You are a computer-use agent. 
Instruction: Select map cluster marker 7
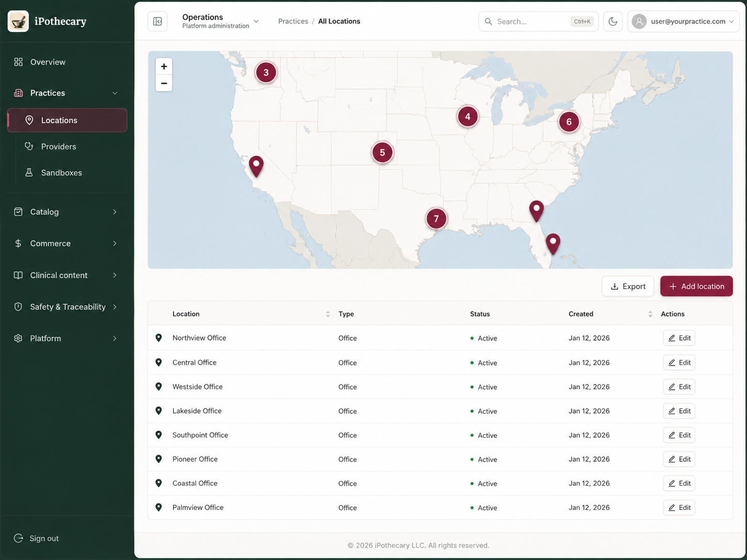[436, 219]
